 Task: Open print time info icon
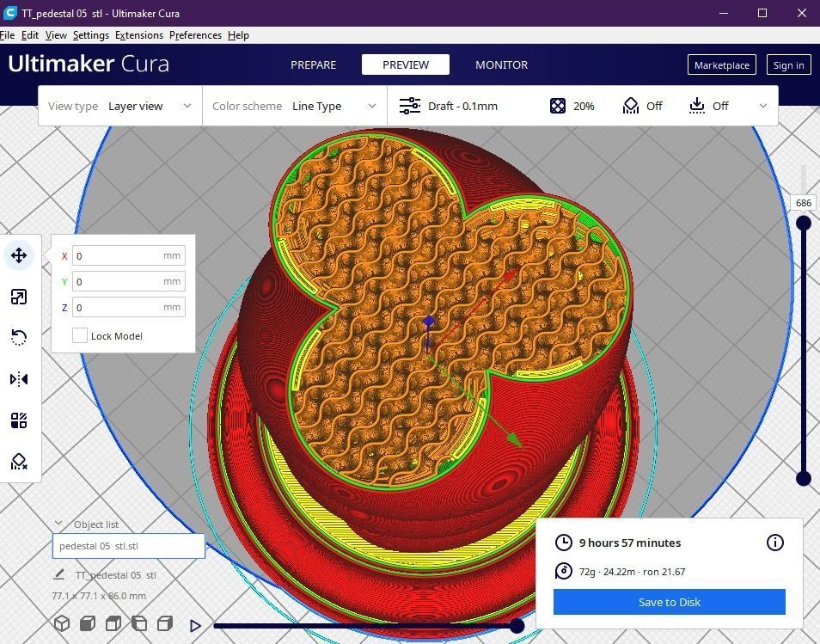(x=775, y=543)
